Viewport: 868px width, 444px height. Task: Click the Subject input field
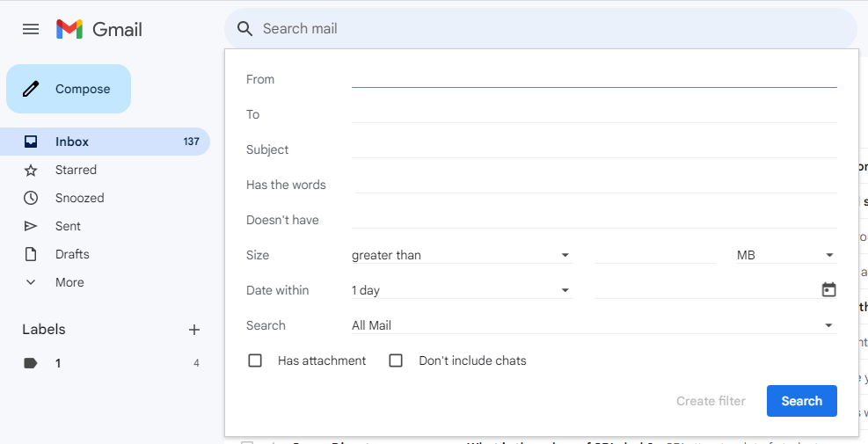594,149
